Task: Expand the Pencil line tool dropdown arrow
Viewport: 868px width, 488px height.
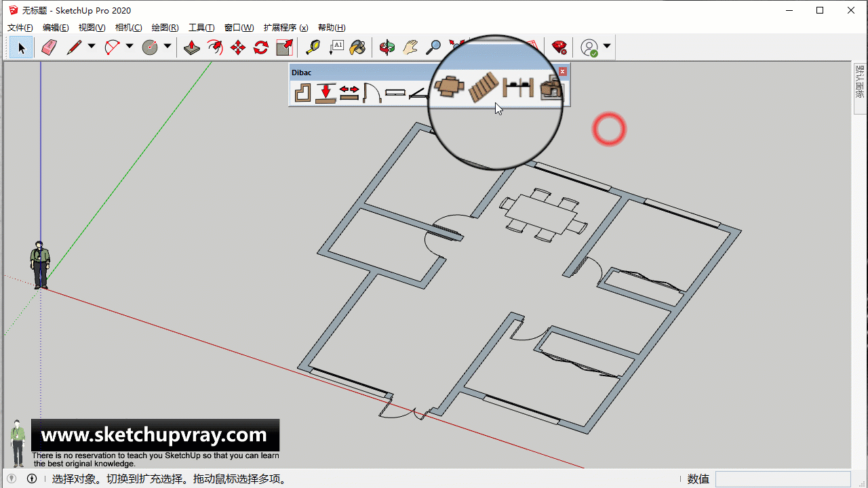Action: click(x=92, y=47)
